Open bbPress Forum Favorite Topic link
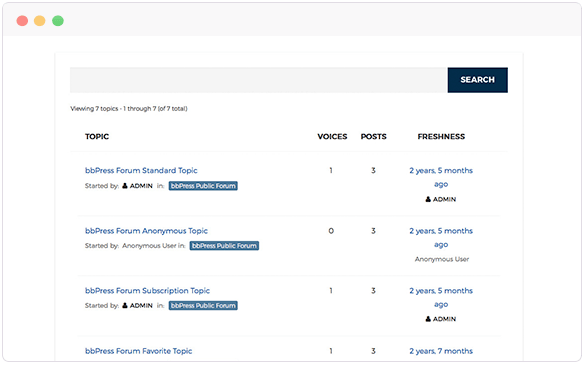 pos(138,351)
